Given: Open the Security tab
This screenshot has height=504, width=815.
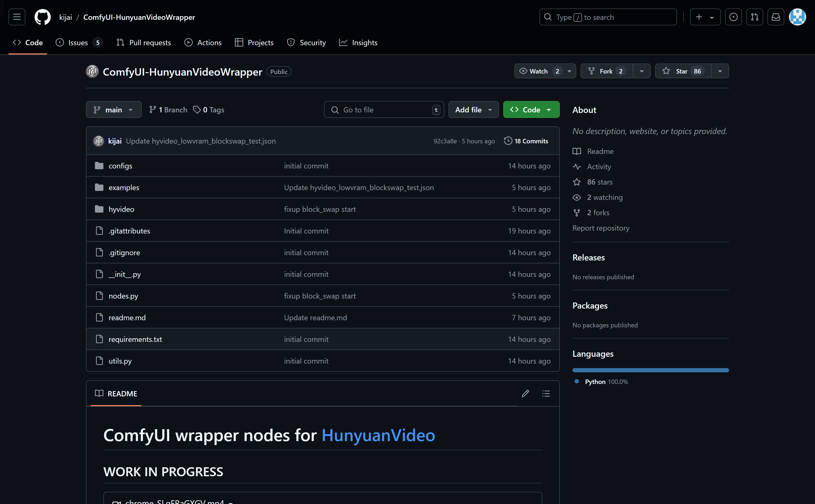Looking at the screenshot, I should coord(306,42).
